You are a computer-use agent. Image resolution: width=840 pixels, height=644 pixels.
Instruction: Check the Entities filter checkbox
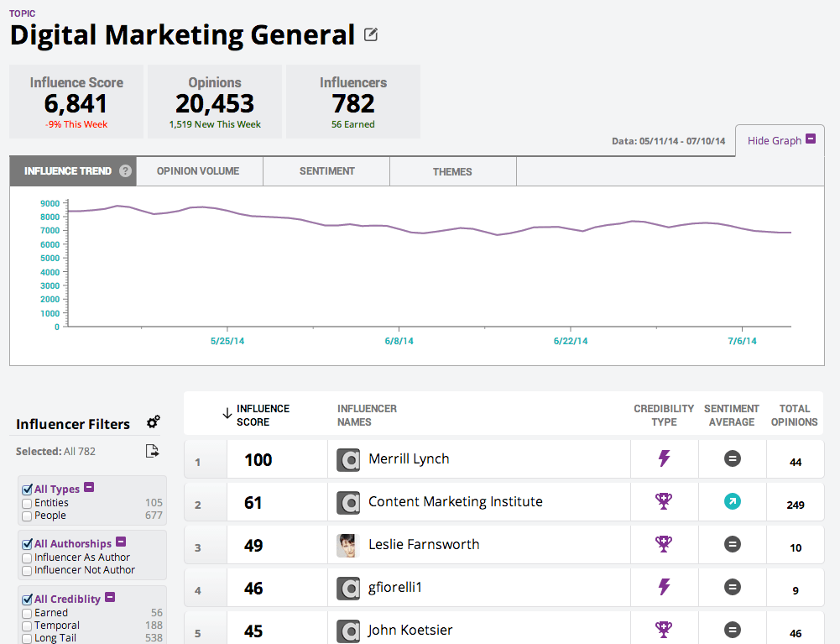point(27,503)
